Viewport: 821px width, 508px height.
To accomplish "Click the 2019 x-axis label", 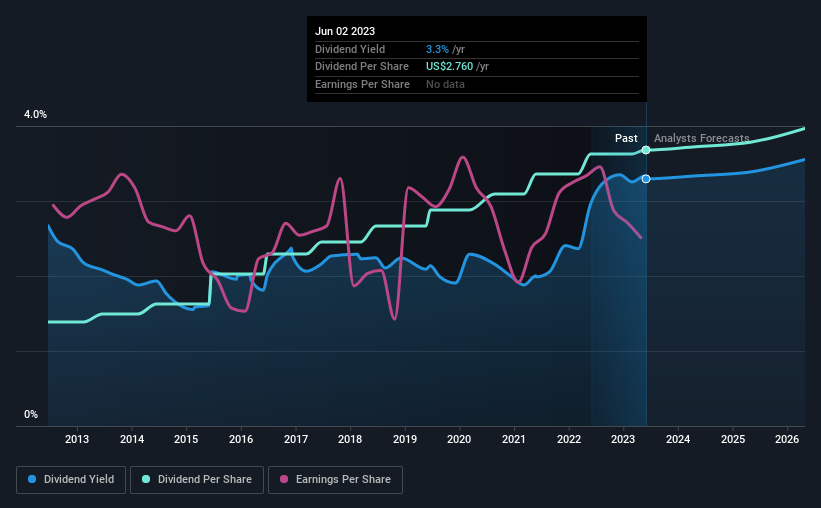I will 405,439.
